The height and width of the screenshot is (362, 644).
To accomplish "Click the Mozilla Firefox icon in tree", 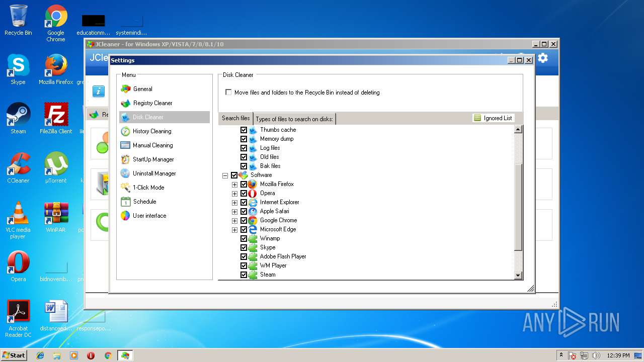I will click(253, 184).
